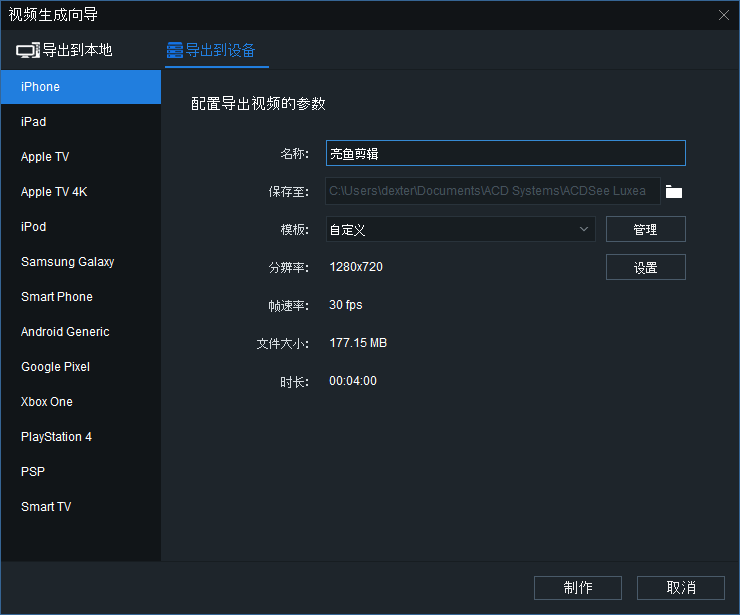The height and width of the screenshot is (615, 740).
Task: Switch to 导出到本地 tab
Action: click(64, 50)
